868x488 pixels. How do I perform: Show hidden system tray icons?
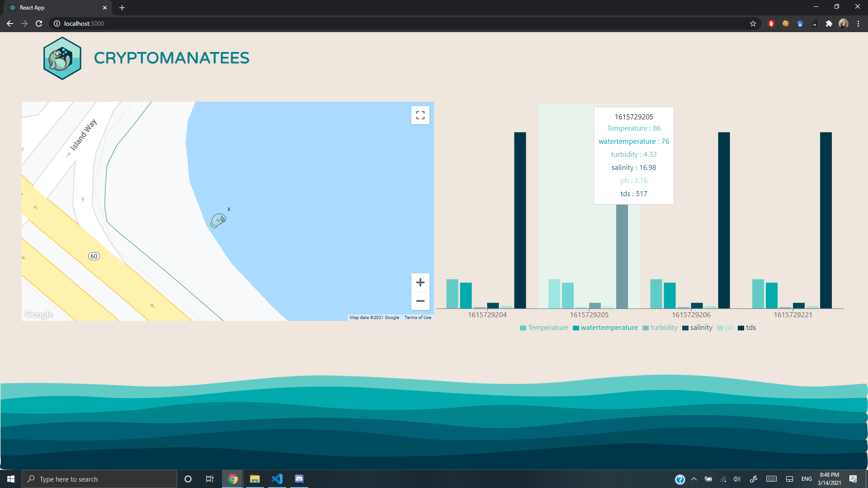click(694, 479)
